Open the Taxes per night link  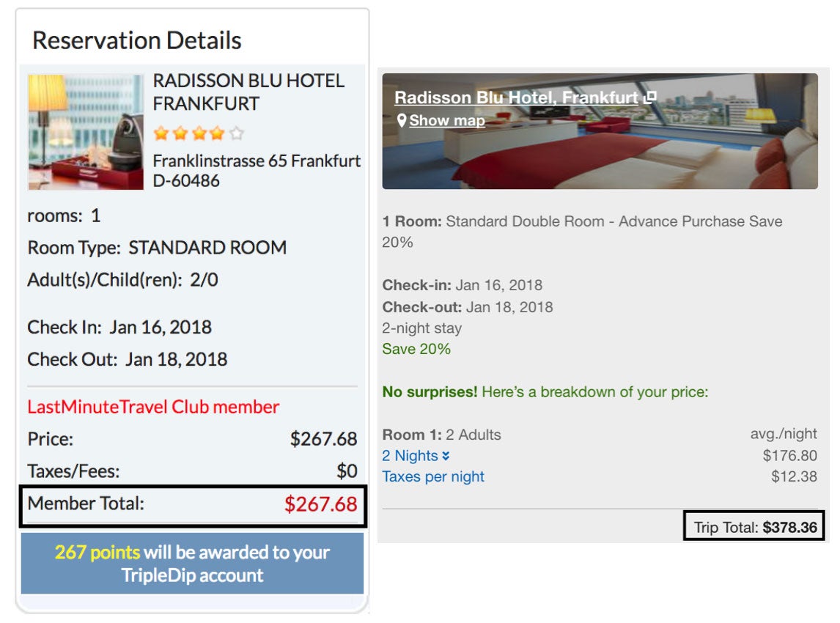(x=433, y=476)
